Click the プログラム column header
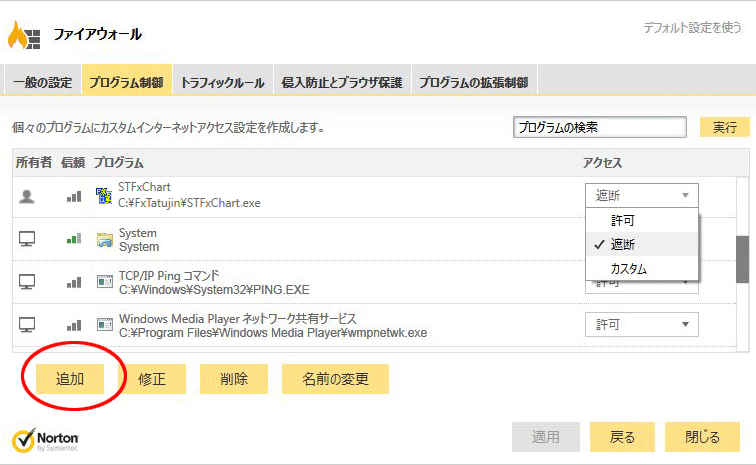This screenshot has height=465, width=756. click(119, 163)
